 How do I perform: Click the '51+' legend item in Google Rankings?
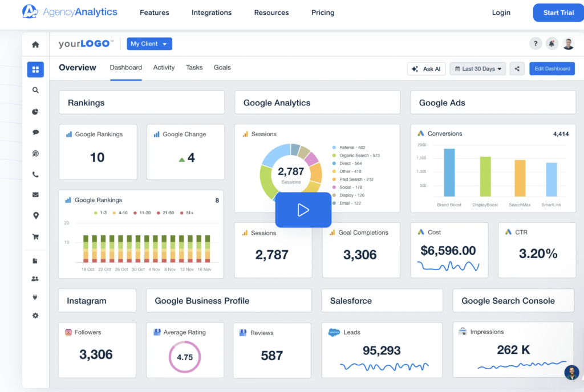click(x=186, y=213)
